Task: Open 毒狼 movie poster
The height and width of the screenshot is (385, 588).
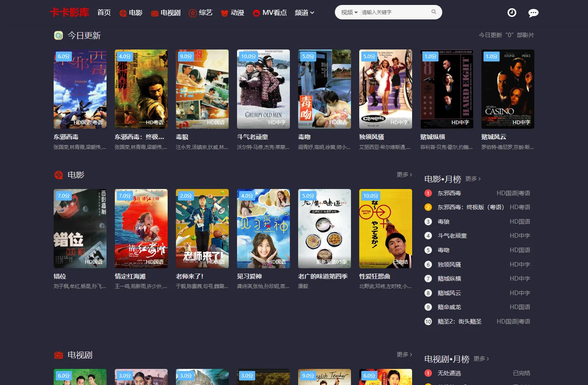Action: click(202, 89)
